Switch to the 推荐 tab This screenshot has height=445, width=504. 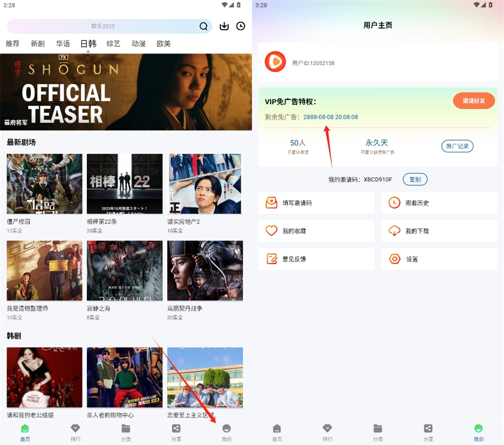pos(12,43)
